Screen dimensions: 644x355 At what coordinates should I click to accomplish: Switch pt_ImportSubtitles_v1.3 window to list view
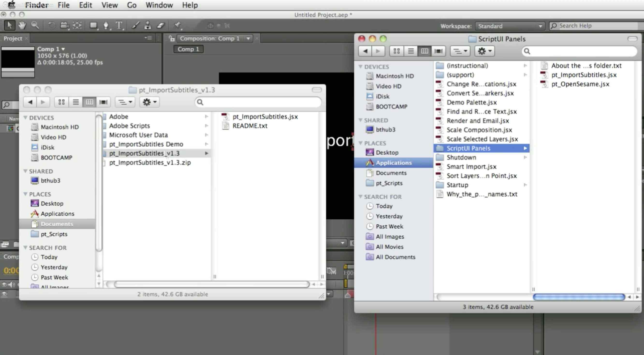(x=75, y=102)
